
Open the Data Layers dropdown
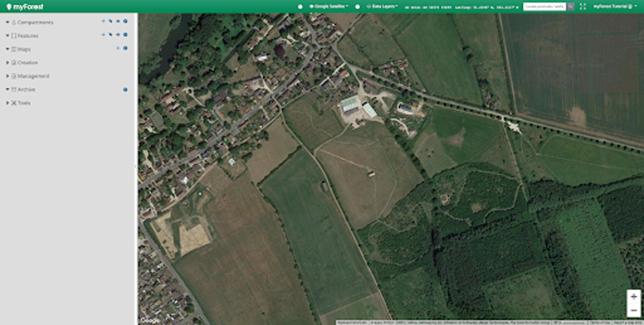coord(382,6)
